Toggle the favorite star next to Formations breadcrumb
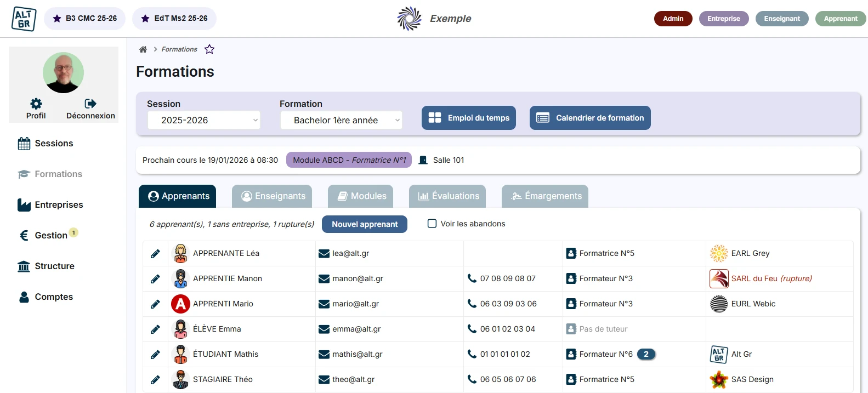This screenshot has height=393, width=868. point(209,49)
